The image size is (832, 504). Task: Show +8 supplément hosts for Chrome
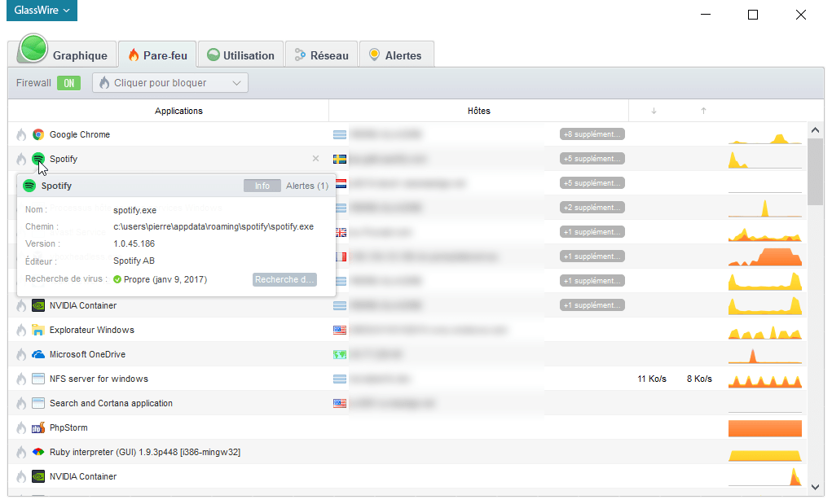tap(592, 134)
